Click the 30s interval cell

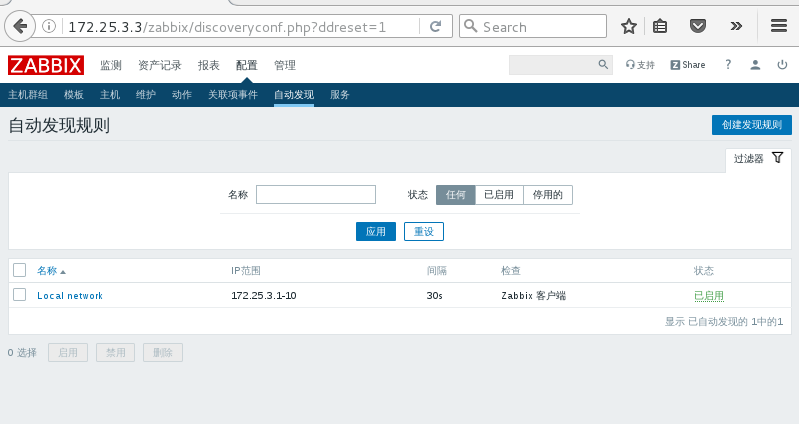tap(435, 296)
